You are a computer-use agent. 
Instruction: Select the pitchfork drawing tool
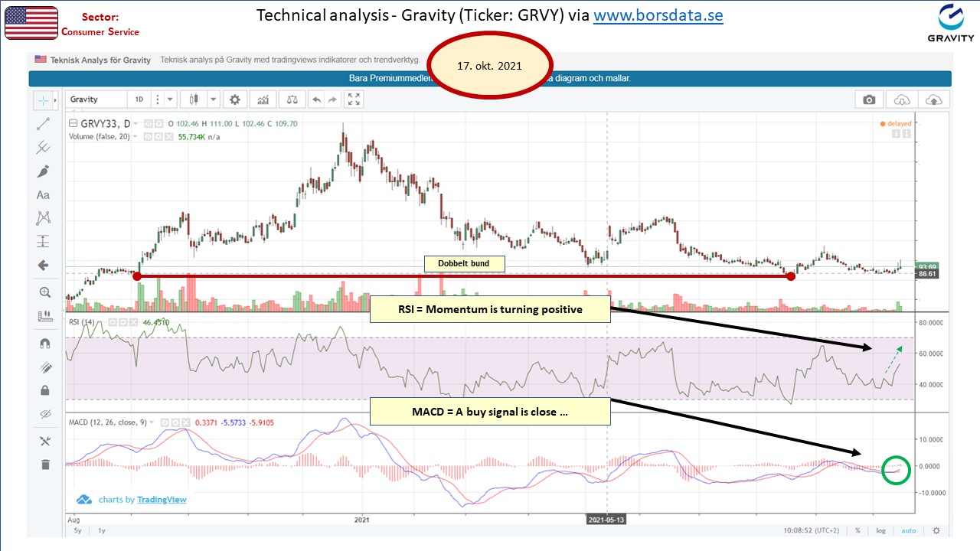[x=43, y=147]
